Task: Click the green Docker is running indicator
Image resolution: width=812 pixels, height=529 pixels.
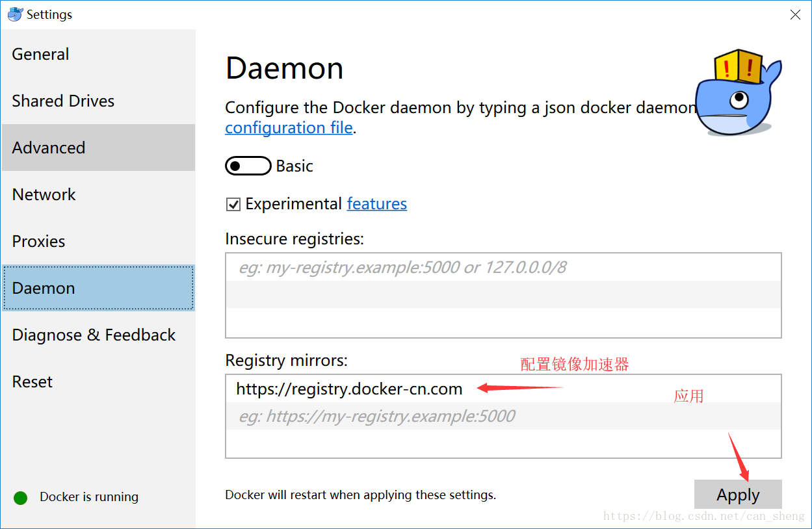Action: pos(20,497)
